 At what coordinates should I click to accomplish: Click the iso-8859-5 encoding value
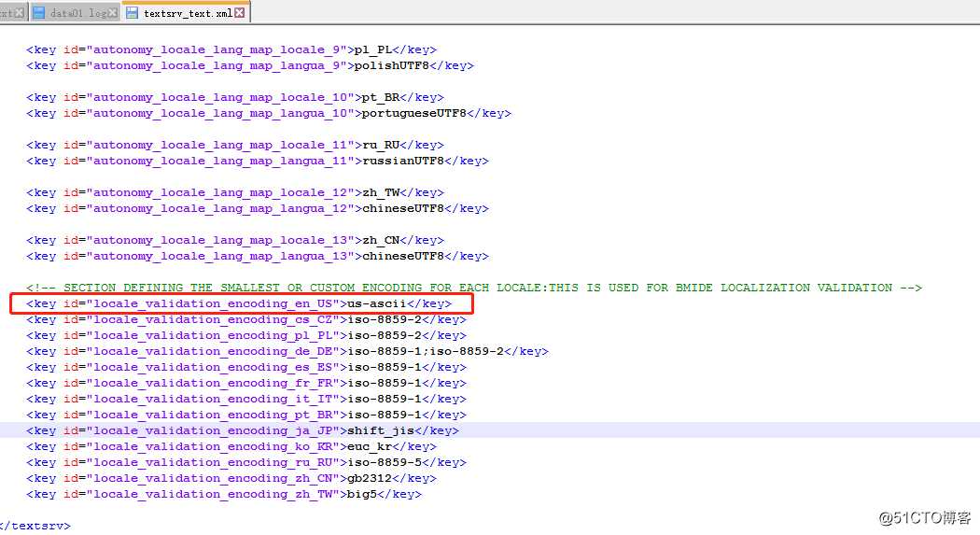pyautogui.click(x=385, y=462)
